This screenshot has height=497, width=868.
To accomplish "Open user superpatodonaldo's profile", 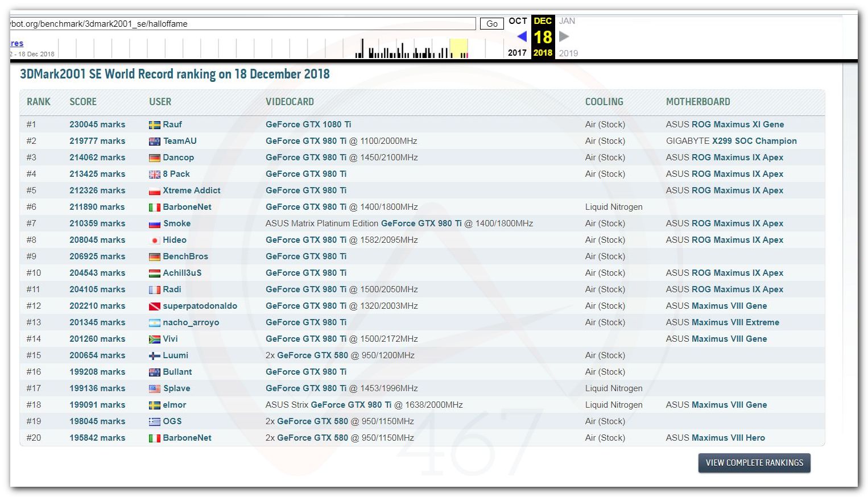I will 200,306.
